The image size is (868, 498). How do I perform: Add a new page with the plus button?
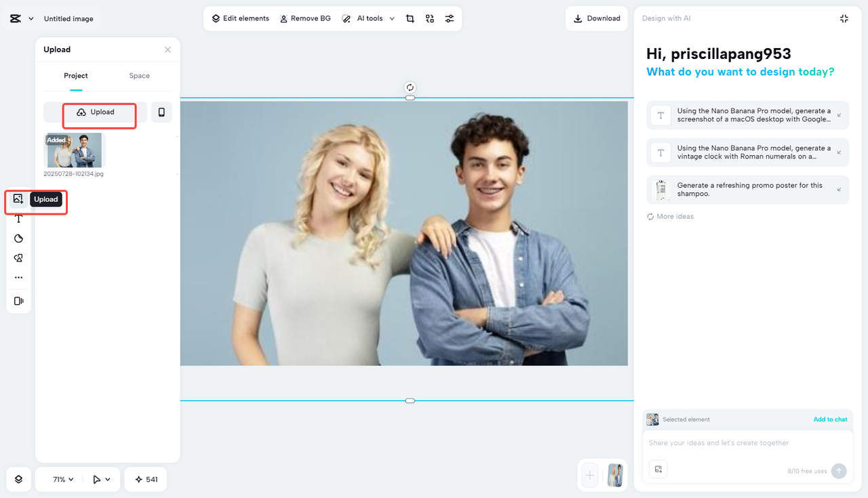590,476
